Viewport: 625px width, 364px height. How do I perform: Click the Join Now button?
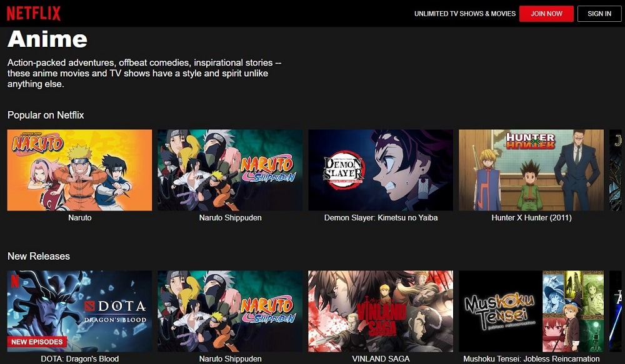click(546, 14)
